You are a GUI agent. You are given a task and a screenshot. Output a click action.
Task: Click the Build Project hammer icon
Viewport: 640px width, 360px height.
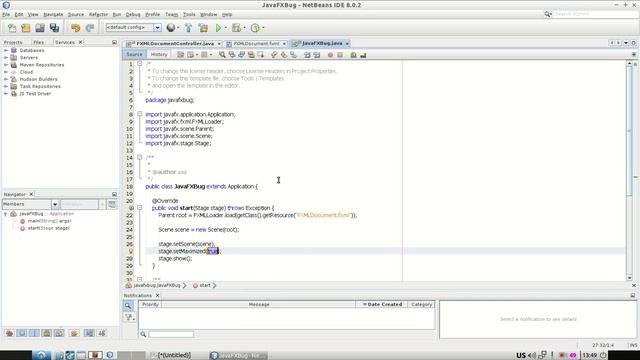[x=189, y=28]
